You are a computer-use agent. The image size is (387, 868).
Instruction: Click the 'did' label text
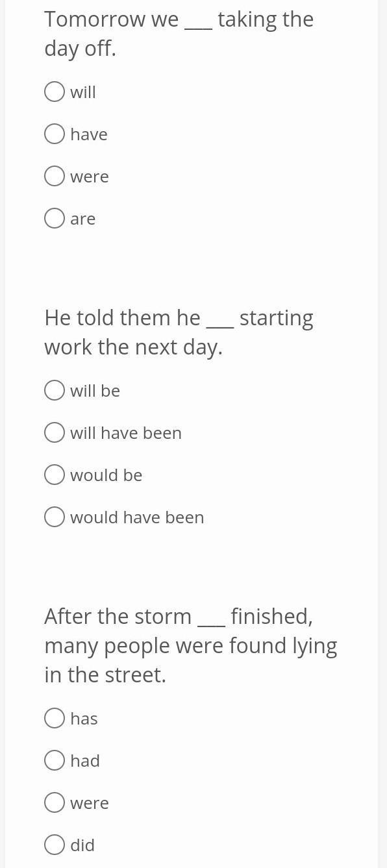[82, 845]
